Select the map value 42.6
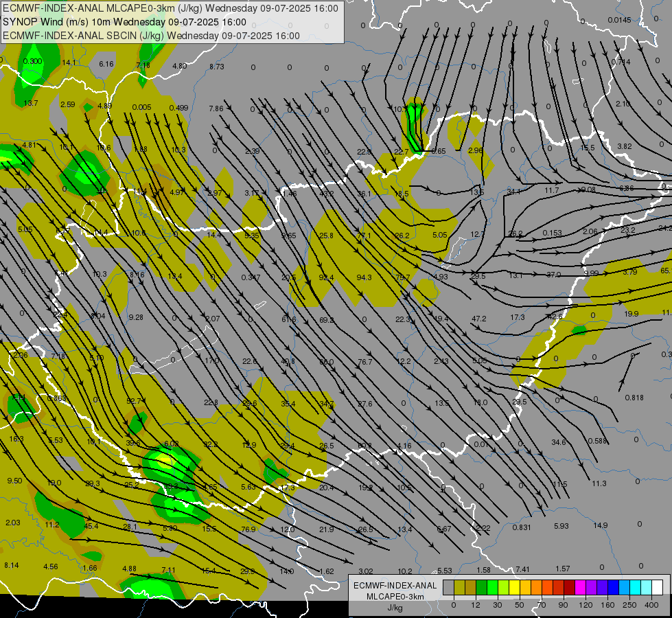The height and width of the screenshot is (618, 672). coord(555,317)
